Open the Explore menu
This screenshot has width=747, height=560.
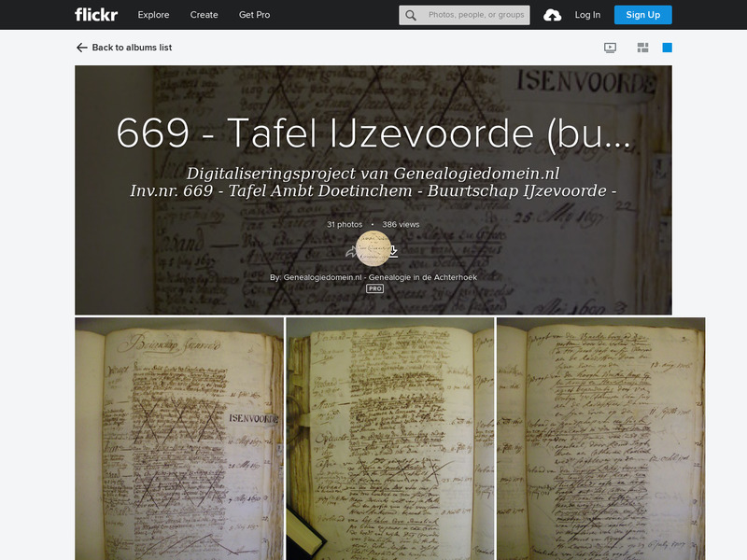pyautogui.click(x=152, y=14)
